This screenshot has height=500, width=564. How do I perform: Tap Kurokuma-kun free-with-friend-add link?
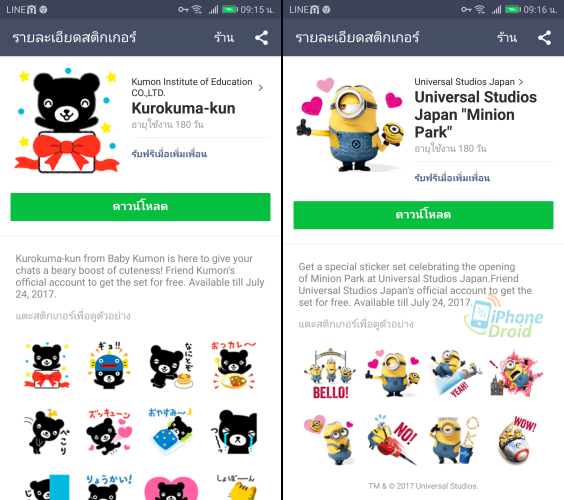[x=169, y=154]
